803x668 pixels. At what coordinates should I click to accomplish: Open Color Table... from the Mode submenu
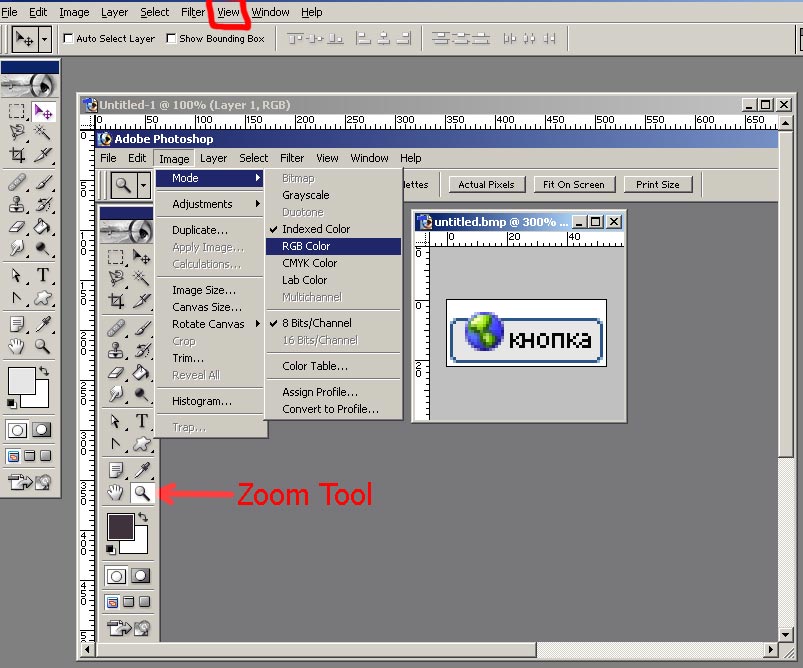point(333,366)
